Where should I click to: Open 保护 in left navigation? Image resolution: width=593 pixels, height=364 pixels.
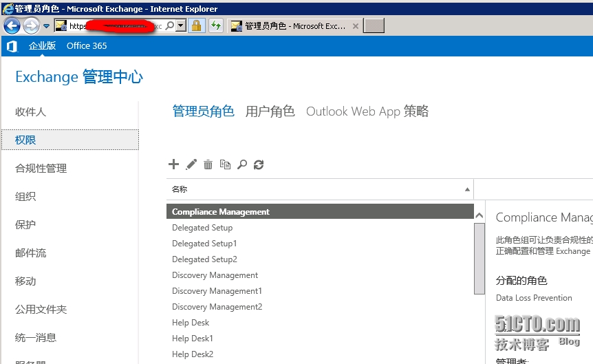pos(25,225)
